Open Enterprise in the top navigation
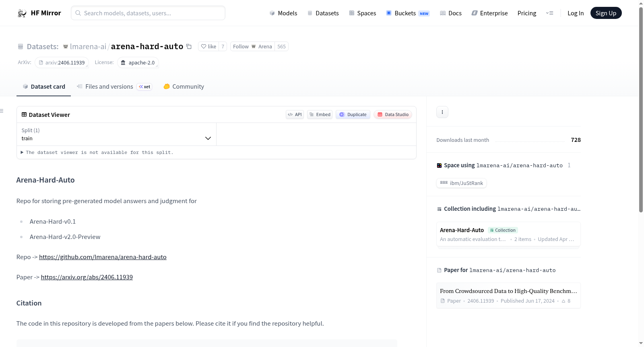The height and width of the screenshot is (347, 644). 490,13
